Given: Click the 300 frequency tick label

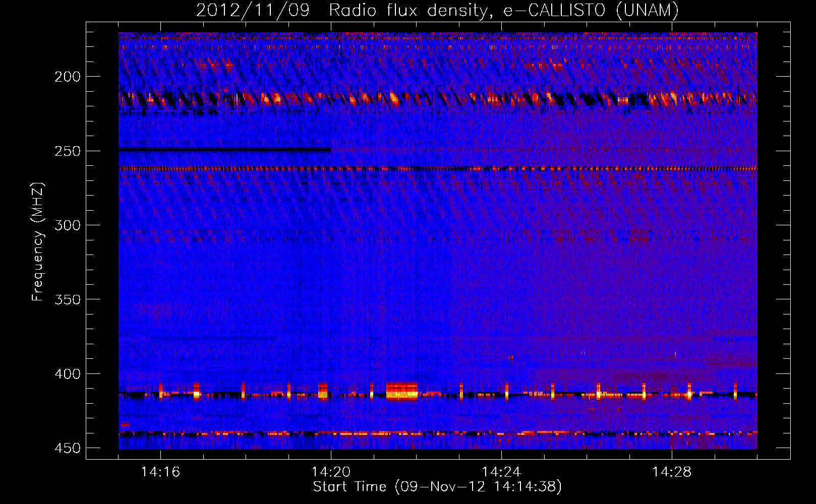Looking at the screenshot, I should click(x=68, y=225).
